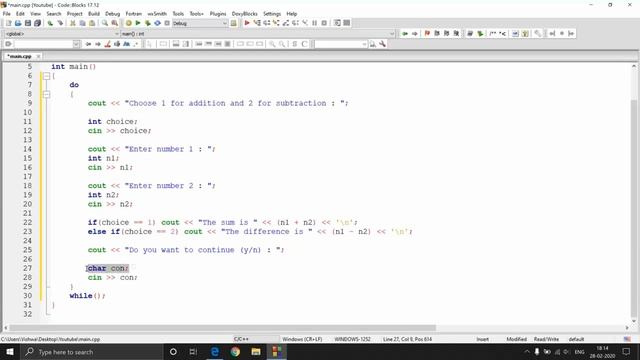The width and height of the screenshot is (640, 360).
Task: Open File Explorer from the taskbar
Action: (256, 352)
